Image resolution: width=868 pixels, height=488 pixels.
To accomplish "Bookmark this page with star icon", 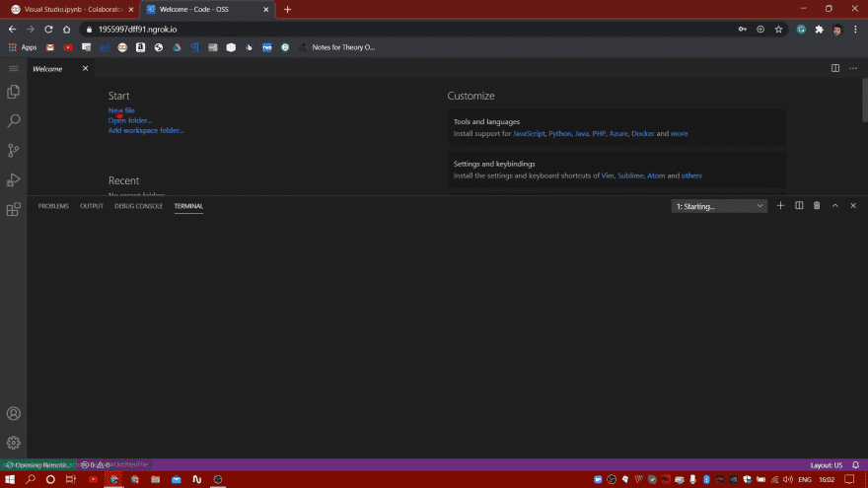I will 778,30.
